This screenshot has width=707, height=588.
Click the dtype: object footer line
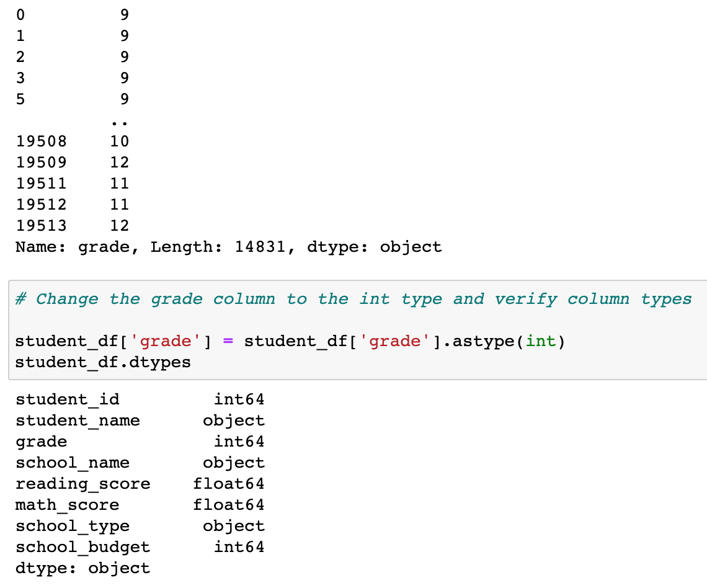pyautogui.click(x=81, y=568)
